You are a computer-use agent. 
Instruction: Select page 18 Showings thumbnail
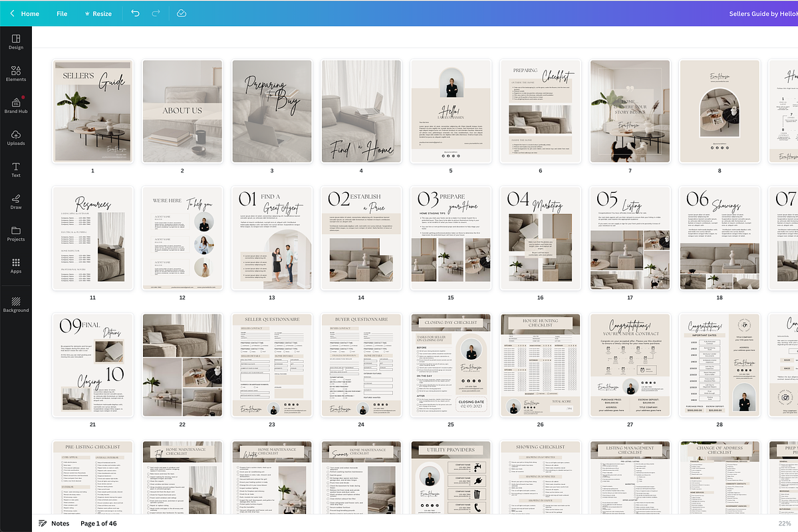[719, 238]
